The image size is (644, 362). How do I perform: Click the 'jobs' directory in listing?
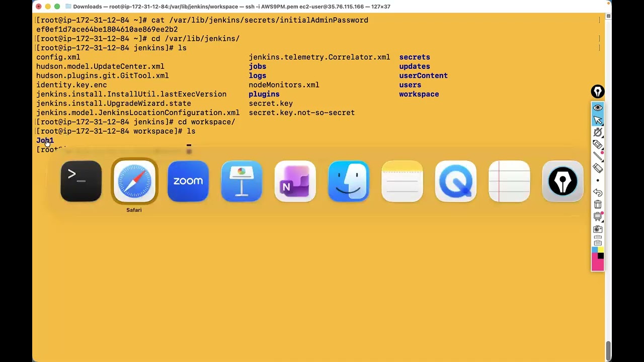[x=258, y=66]
